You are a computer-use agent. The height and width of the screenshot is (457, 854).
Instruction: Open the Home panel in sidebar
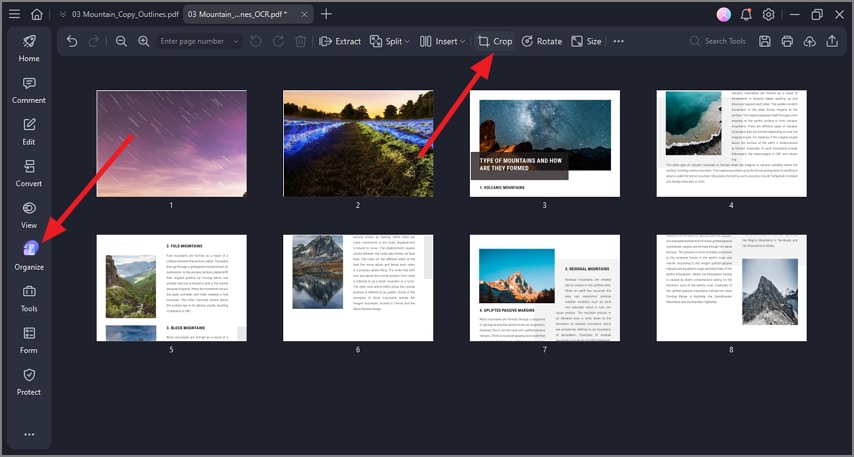(29, 48)
